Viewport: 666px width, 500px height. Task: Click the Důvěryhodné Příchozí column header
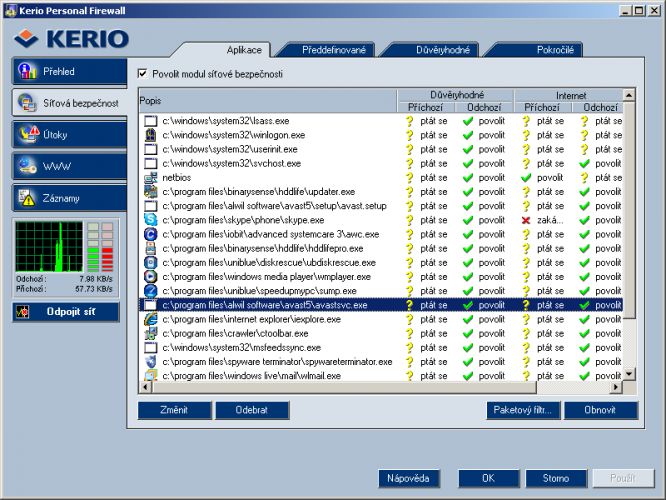(426, 107)
